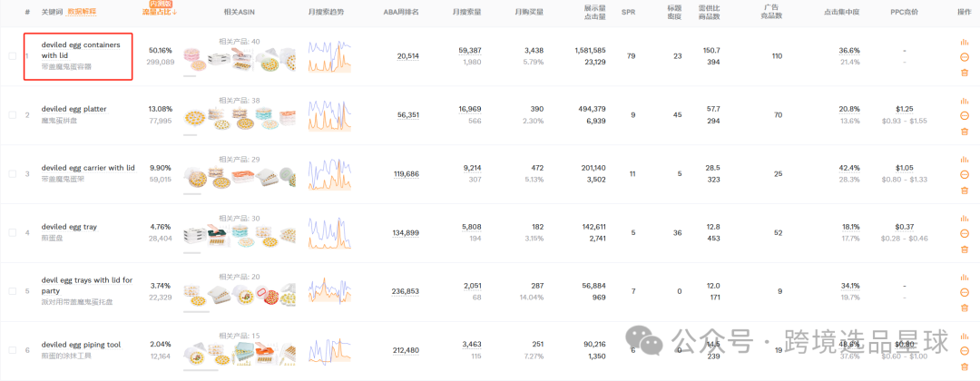Click the 相关产品: 40 label
Viewport: 980px width, 381px height.
click(240, 41)
